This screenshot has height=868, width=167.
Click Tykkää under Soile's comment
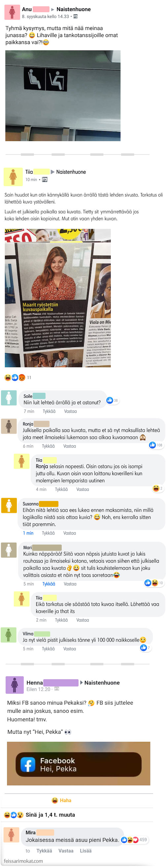49,411
